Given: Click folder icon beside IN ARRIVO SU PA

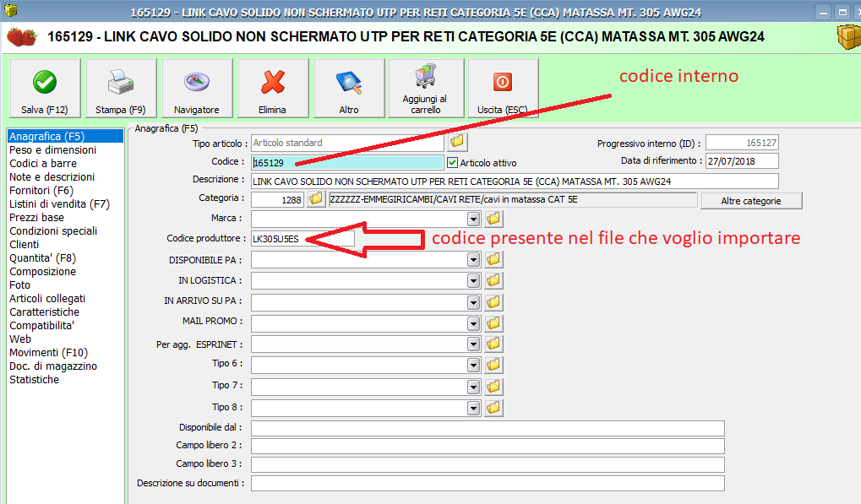Looking at the screenshot, I should [x=493, y=301].
